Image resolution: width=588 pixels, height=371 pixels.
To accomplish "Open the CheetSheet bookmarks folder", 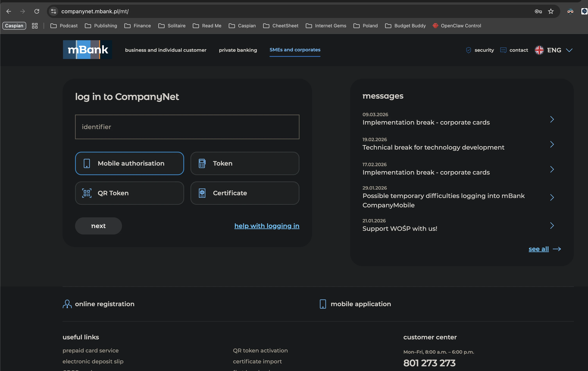I will [281, 26].
